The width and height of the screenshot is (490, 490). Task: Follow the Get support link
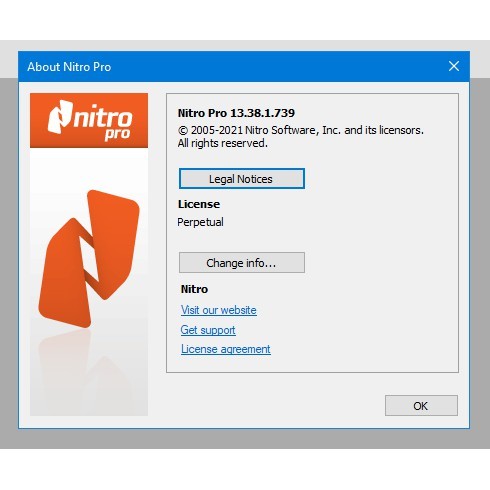click(208, 330)
